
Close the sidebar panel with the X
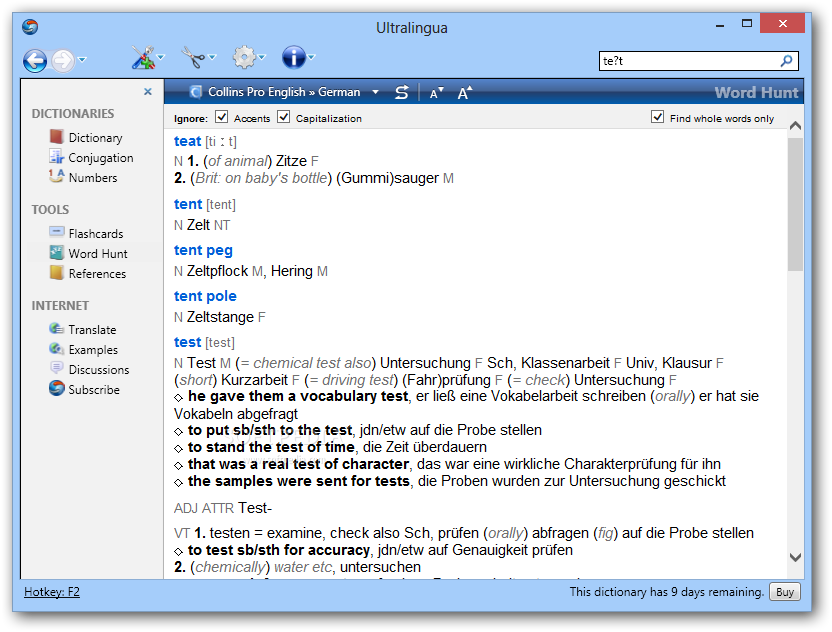click(148, 92)
